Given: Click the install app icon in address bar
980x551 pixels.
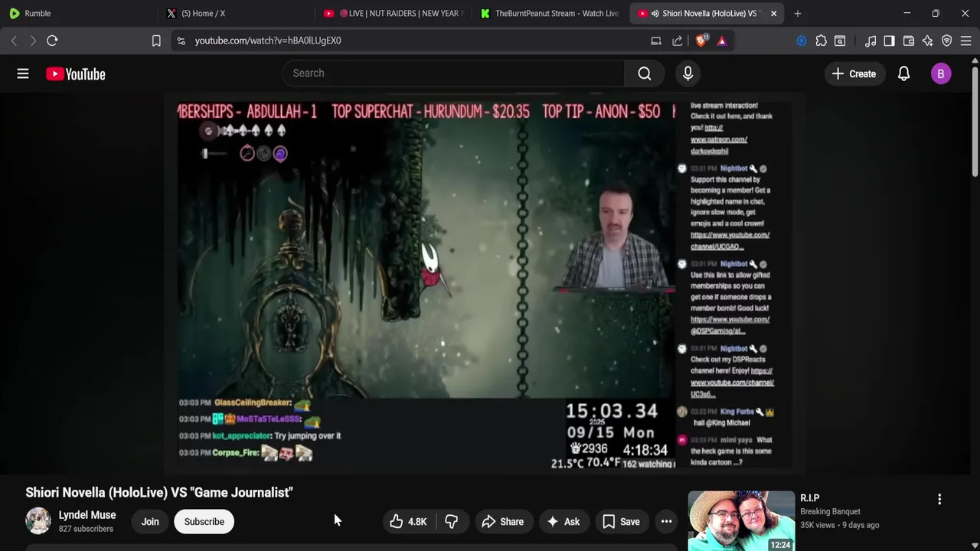Looking at the screenshot, I should point(656,41).
